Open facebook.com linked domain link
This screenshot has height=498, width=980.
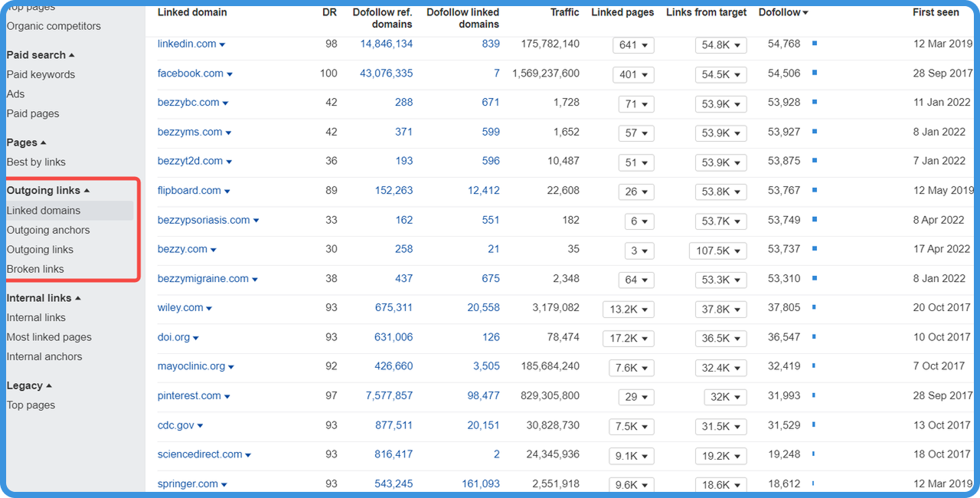(x=191, y=74)
